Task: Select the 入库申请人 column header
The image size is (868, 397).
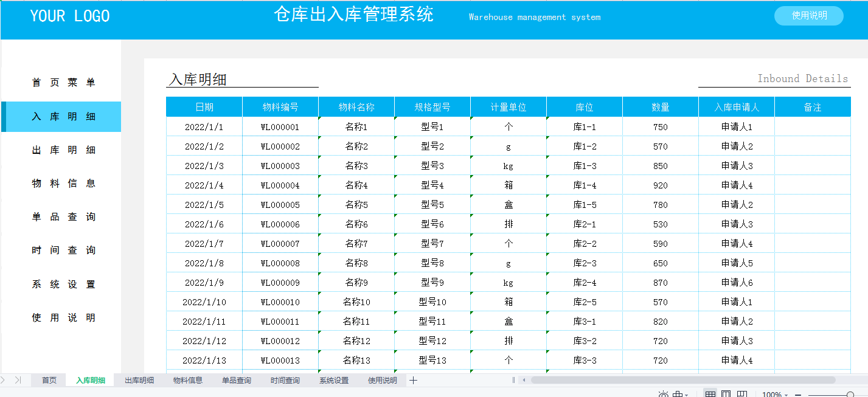Action: click(x=737, y=107)
